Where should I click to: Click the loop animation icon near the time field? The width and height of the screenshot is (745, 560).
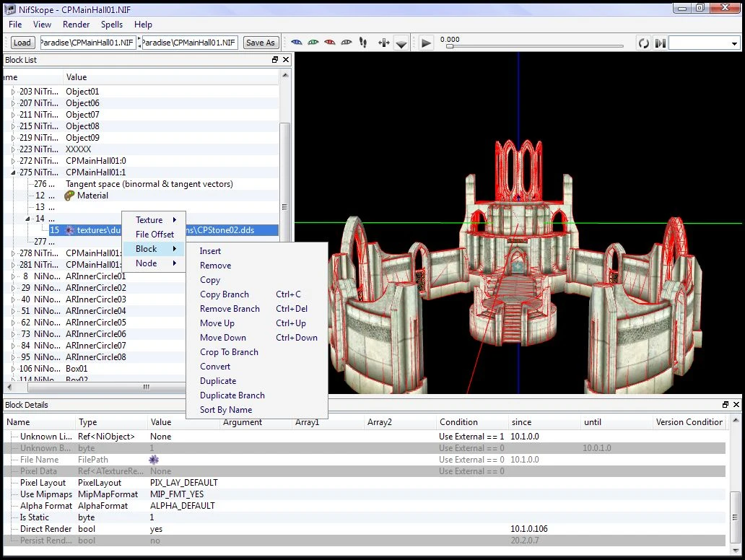642,43
